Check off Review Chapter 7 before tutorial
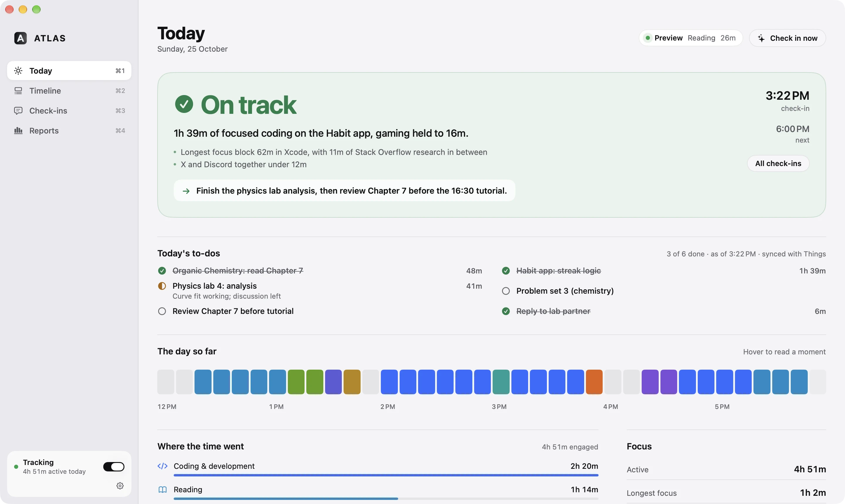The height and width of the screenshot is (504, 845). pyautogui.click(x=162, y=311)
